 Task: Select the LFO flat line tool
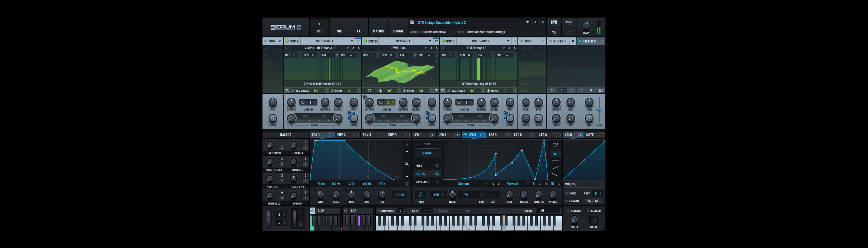click(x=555, y=161)
